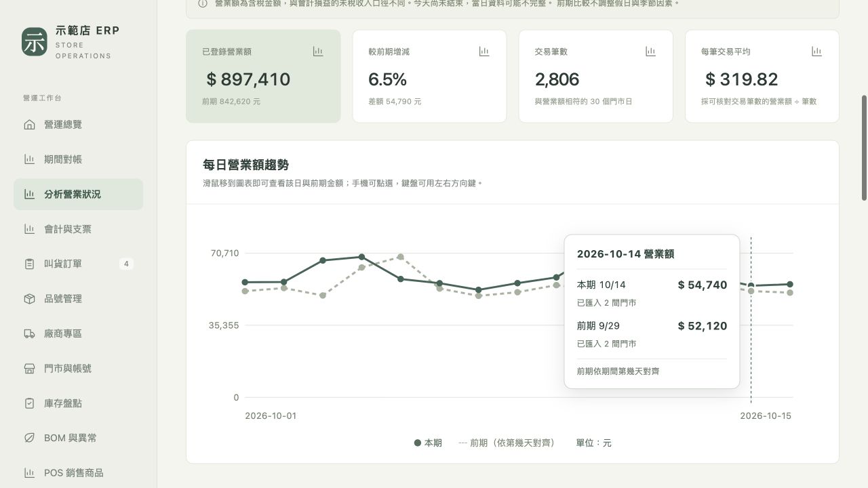Viewport: 868px width, 488px height.
Task: Click chart icon on 較前期增減 card
Action: (x=484, y=52)
